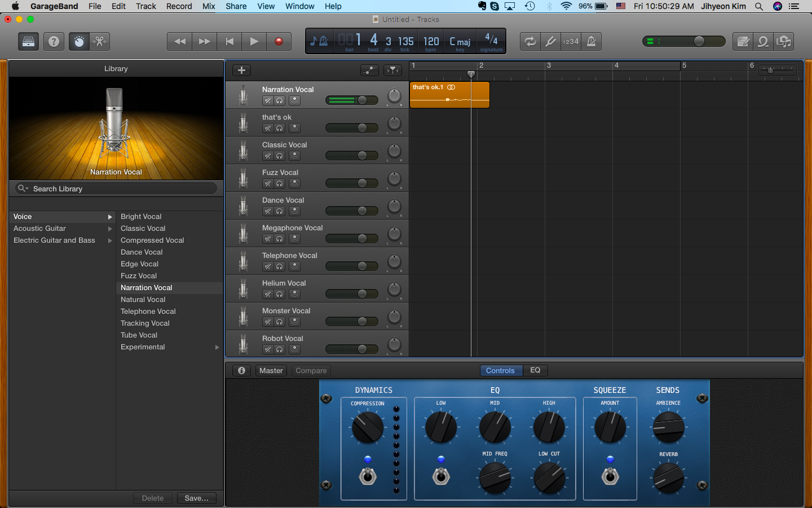Open the Tuner fork button
This screenshot has width=812, height=508.
(x=550, y=42)
